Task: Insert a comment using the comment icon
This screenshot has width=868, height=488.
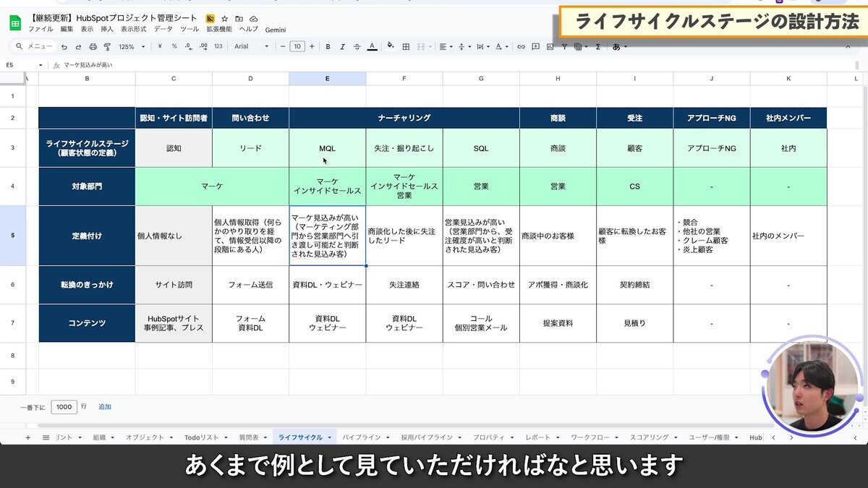Action: (535, 46)
